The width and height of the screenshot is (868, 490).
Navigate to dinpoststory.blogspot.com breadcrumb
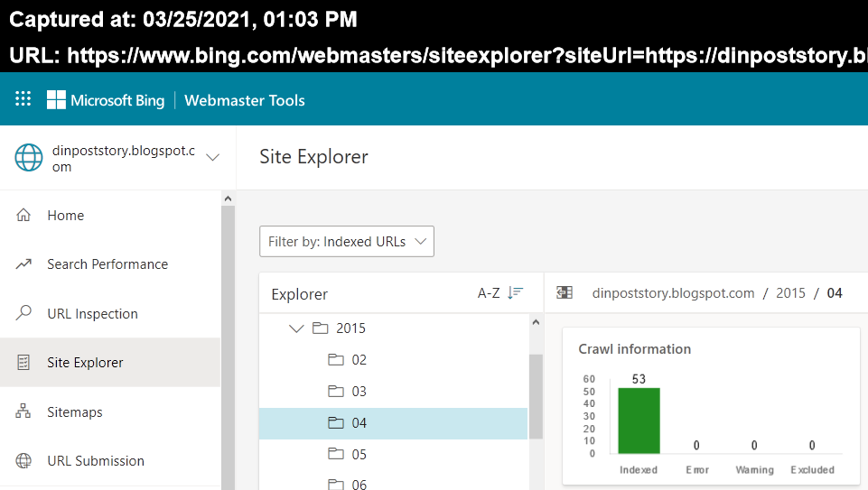(x=673, y=293)
